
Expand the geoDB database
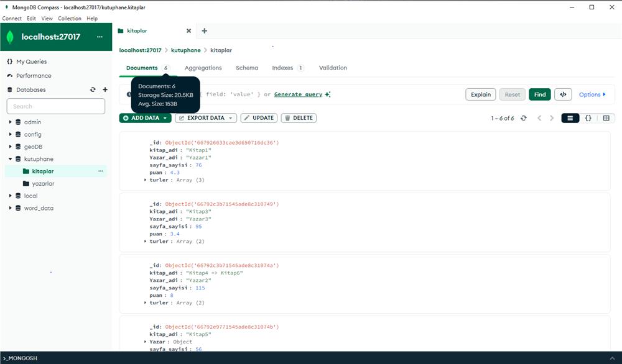click(11, 147)
